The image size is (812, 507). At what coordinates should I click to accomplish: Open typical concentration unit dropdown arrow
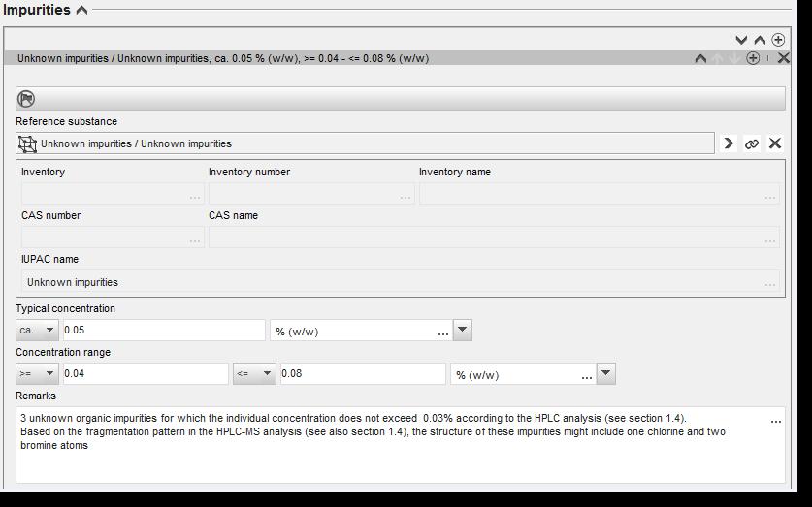click(x=463, y=330)
